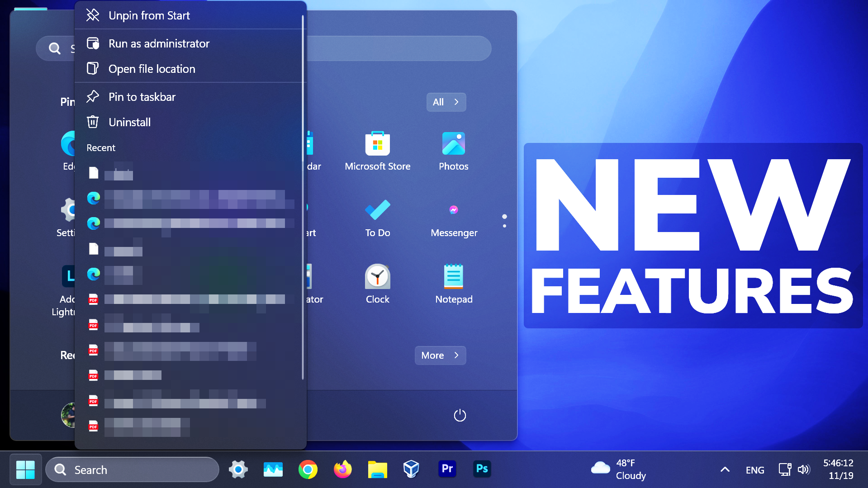Image resolution: width=868 pixels, height=488 pixels.
Task: Open Firefox from the taskbar
Action: point(342,469)
